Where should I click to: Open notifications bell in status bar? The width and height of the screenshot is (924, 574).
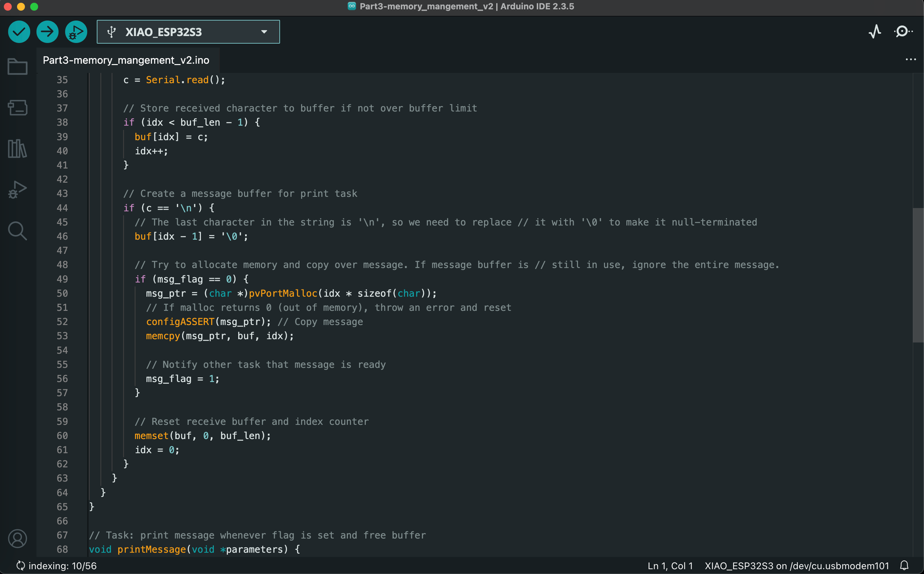click(904, 566)
